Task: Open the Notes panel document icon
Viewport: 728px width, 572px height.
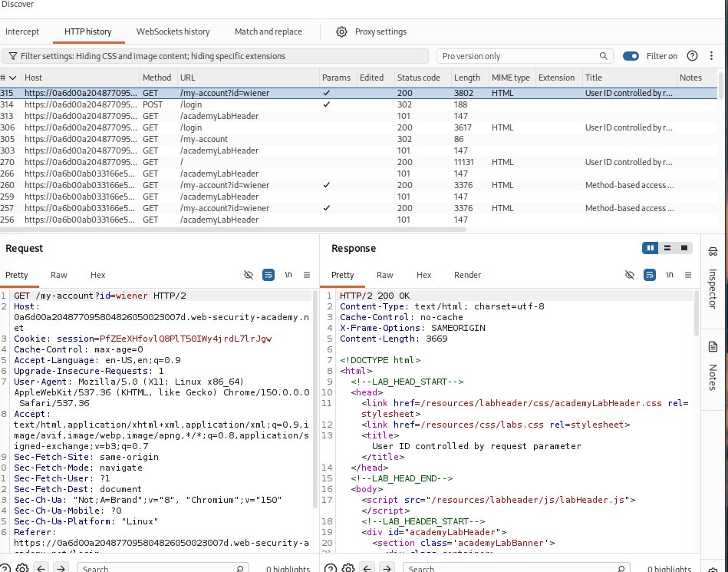Action: pos(713,346)
